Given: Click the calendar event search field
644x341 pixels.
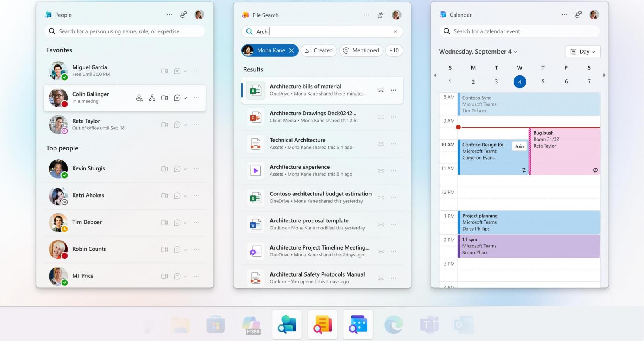Looking at the screenshot, I should pos(523,31).
